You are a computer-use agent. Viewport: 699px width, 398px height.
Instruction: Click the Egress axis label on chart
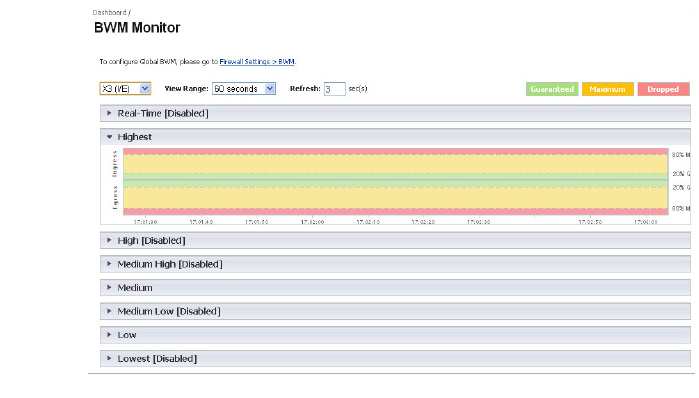coord(115,197)
